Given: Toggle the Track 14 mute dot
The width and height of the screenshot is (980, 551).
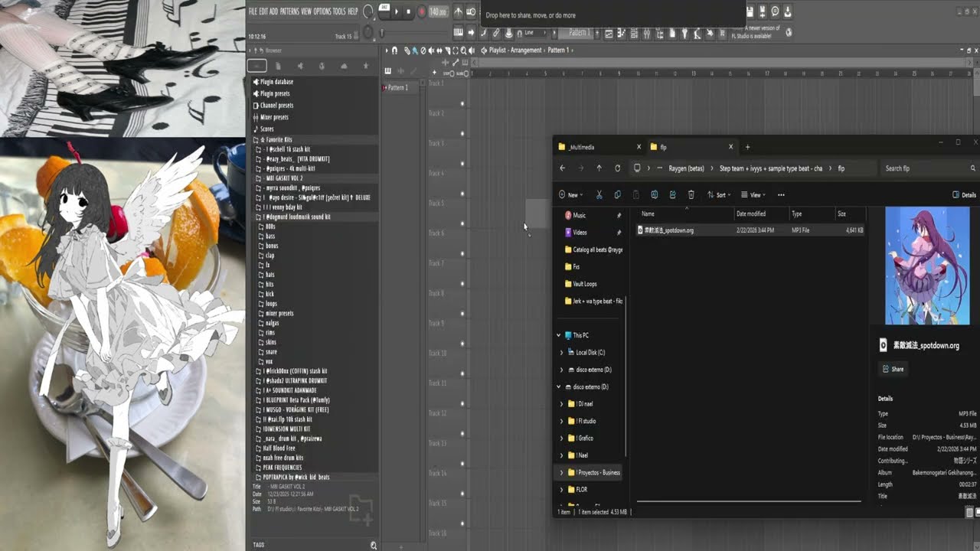Looking at the screenshot, I should coord(462,494).
